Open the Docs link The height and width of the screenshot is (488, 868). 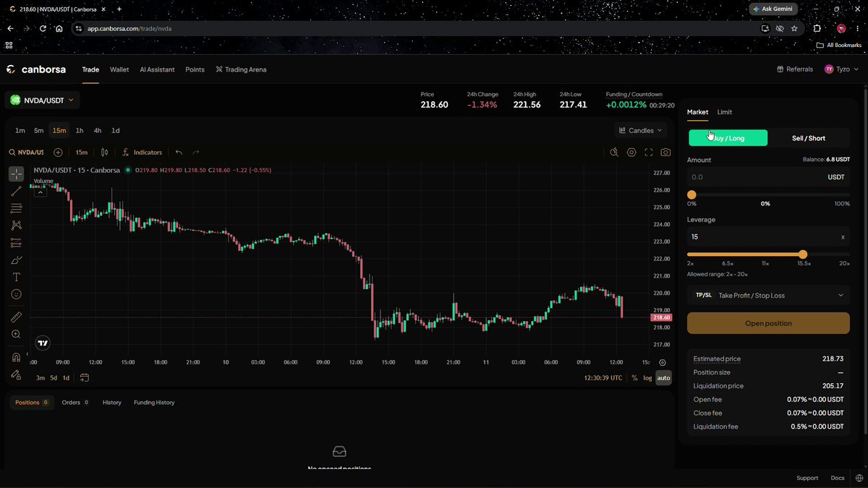coord(837,478)
